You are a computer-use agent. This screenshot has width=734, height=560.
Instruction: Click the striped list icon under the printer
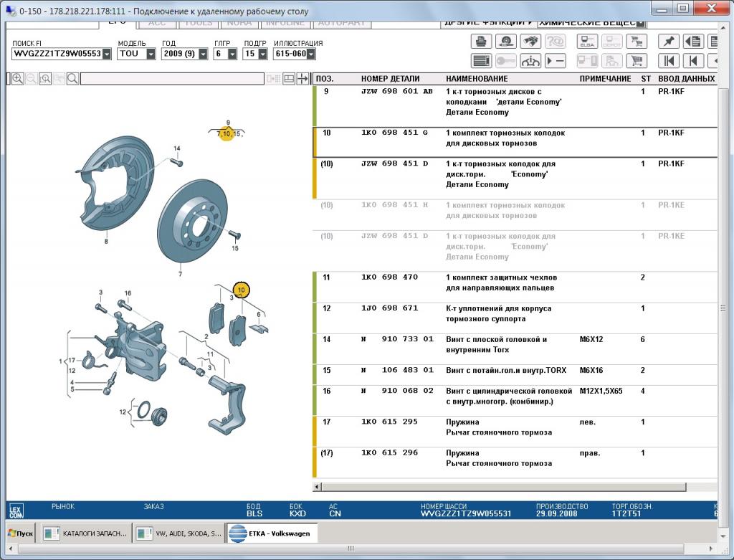click(481, 61)
